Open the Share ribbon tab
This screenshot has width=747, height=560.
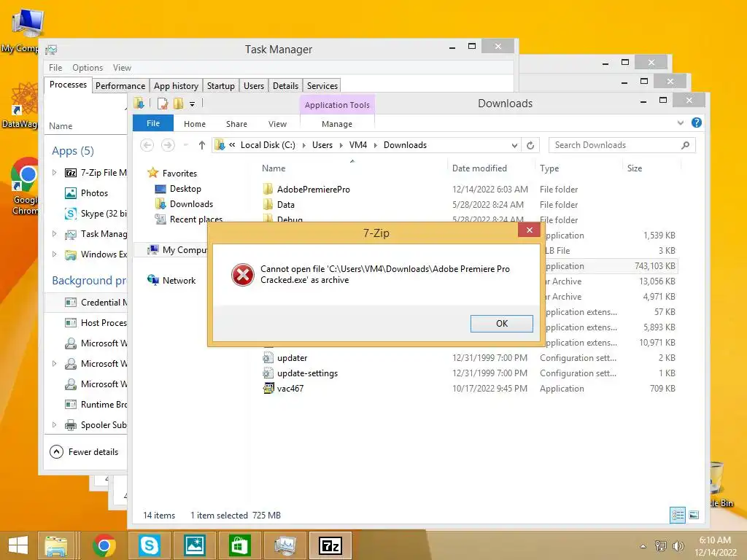point(236,124)
